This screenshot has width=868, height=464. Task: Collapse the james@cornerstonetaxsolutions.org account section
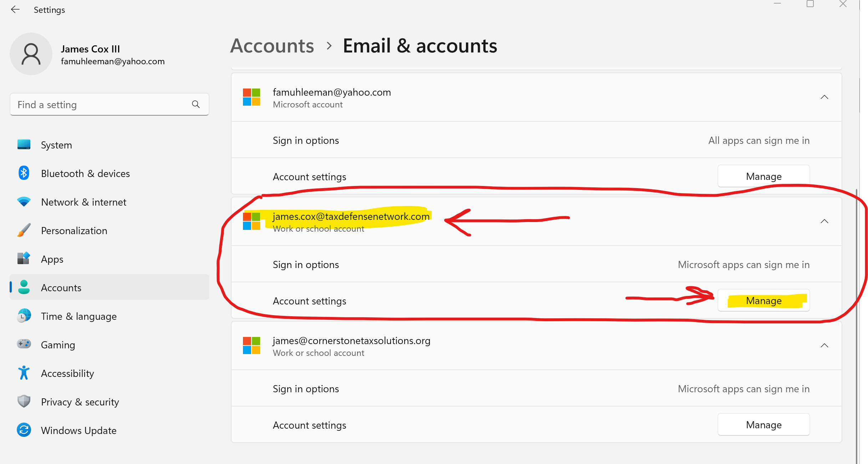tap(824, 346)
